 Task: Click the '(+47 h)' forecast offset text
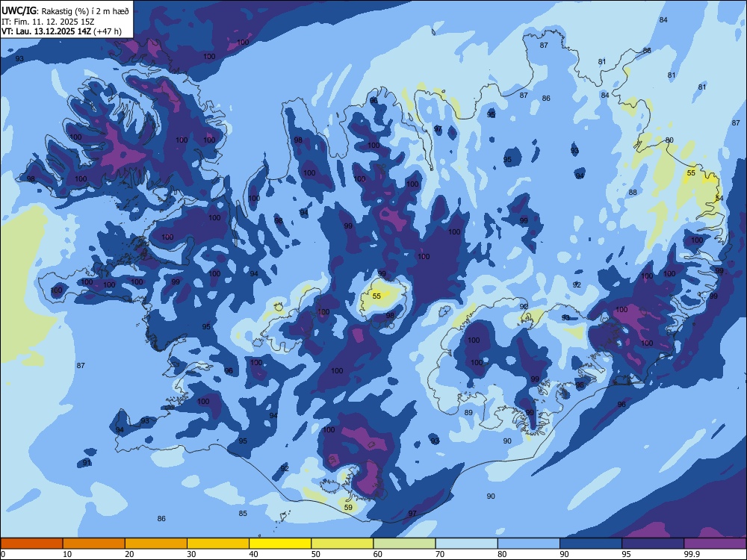[x=108, y=31]
